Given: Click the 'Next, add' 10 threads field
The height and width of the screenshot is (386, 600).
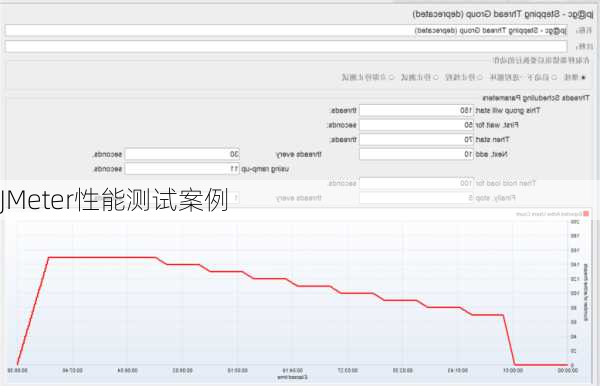Looking at the screenshot, I should tap(416, 154).
